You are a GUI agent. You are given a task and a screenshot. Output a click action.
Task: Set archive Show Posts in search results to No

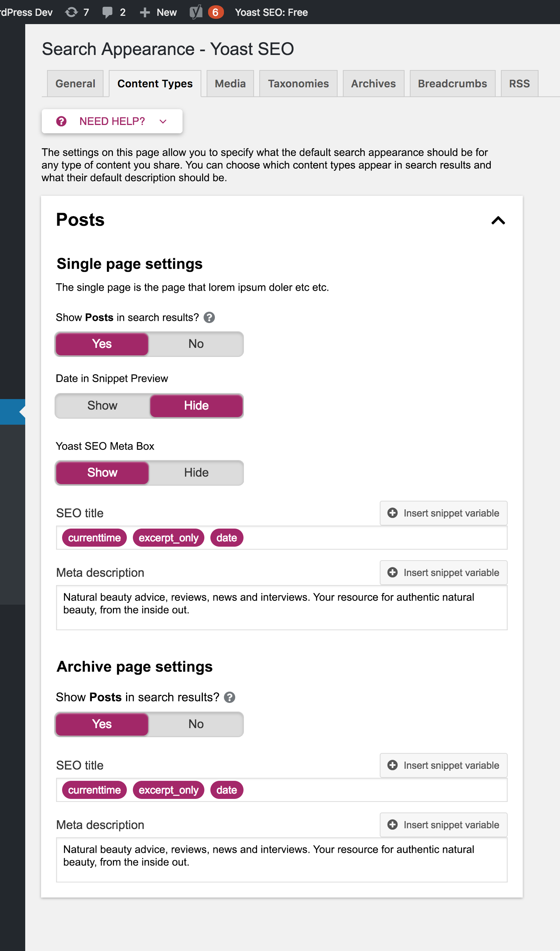(196, 724)
